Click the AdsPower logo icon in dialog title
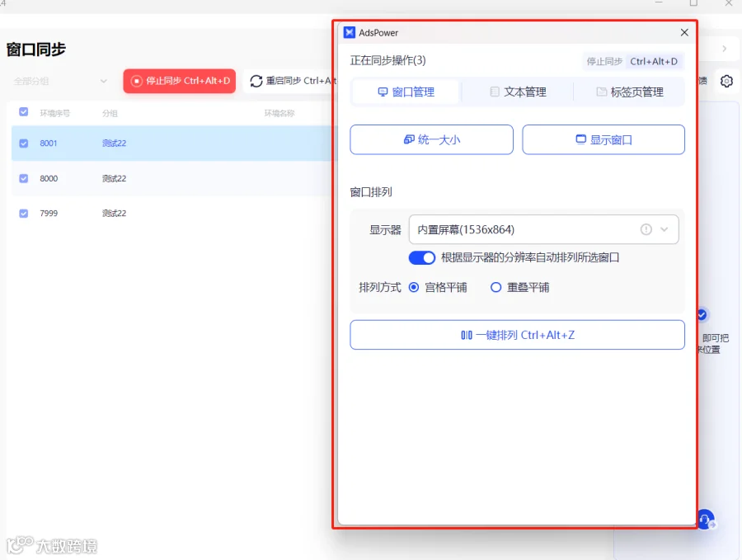The height and width of the screenshot is (560, 742). click(350, 32)
